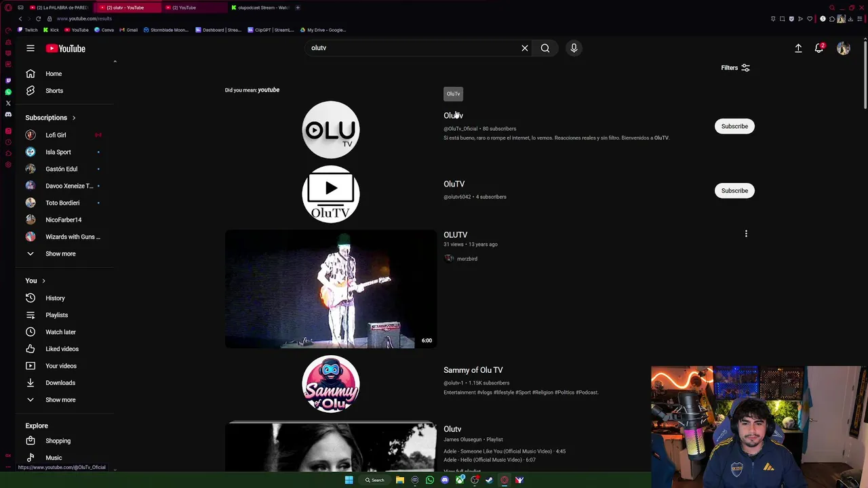The height and width of the screenshot is (488, 868).
Task: Click the magnifier search button
Action: (545, 48)
